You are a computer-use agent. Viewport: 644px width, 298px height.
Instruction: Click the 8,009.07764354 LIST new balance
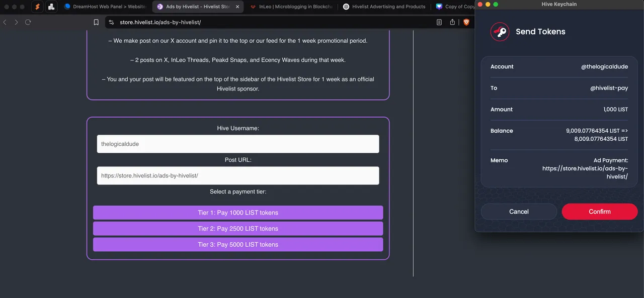coord(601,139)
